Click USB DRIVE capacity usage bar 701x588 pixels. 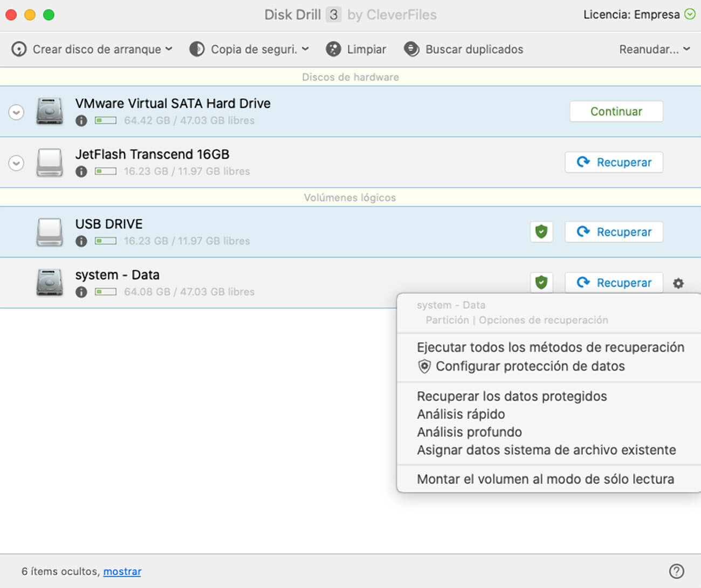106,241
